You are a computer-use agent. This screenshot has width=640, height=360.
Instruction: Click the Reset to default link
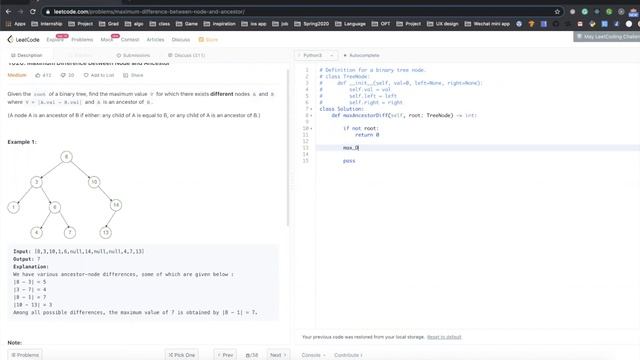[444, 337]
